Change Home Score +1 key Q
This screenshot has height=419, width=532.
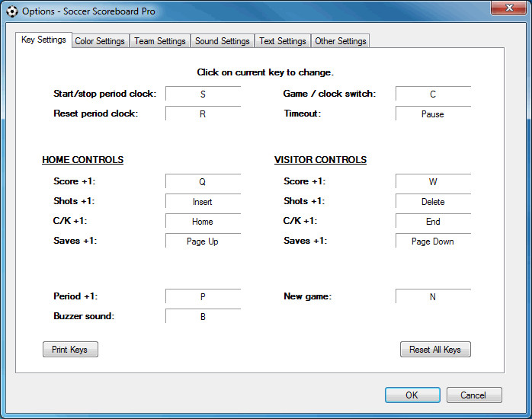tap(203, 181)
